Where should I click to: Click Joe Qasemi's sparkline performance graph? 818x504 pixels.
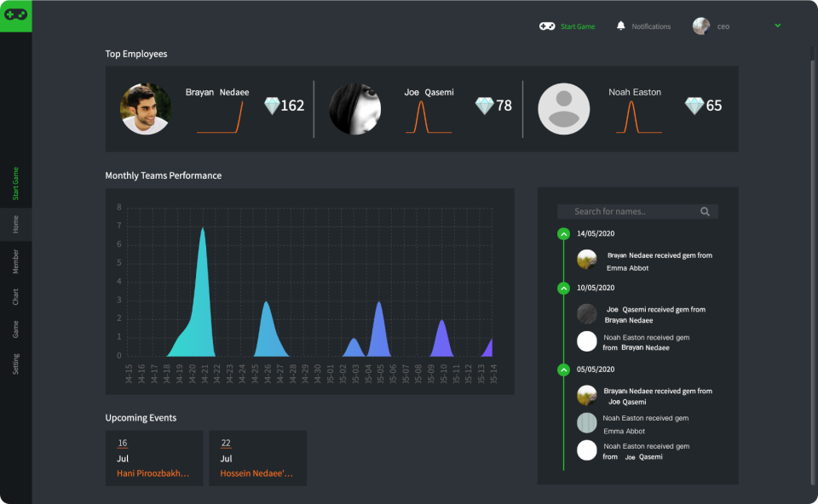[x=429, y=119]
